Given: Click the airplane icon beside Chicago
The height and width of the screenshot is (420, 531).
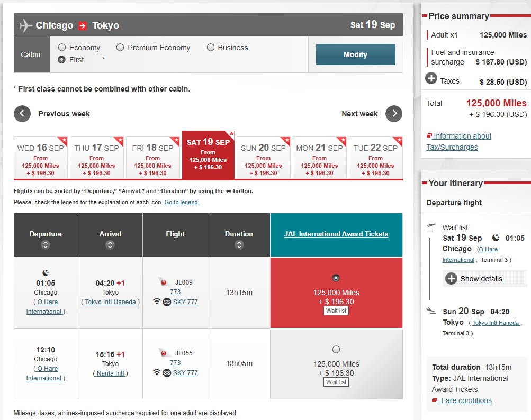Looking at the screenshot, I should pyautogui.click(x=26, y=25).
